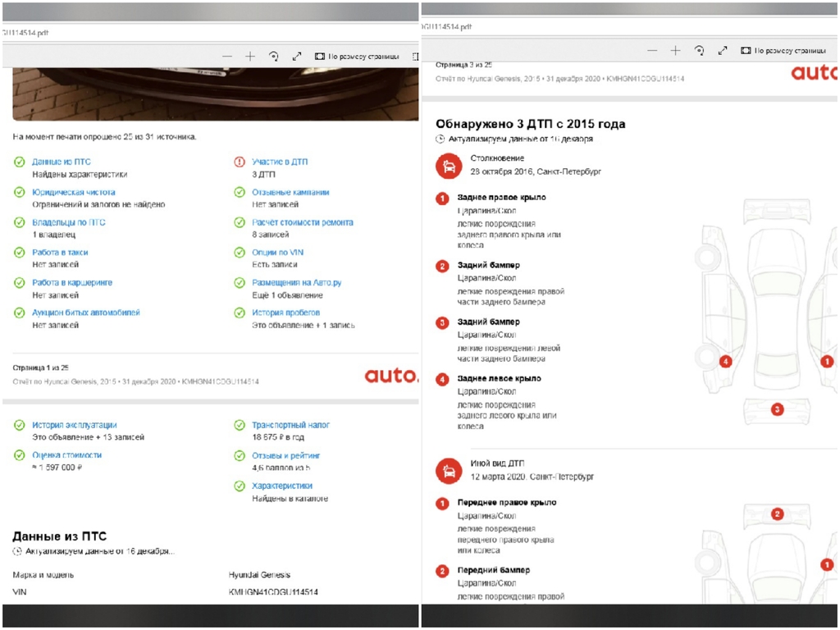
Task: Click the '8 записей' text
Action: tap(271, 235)
